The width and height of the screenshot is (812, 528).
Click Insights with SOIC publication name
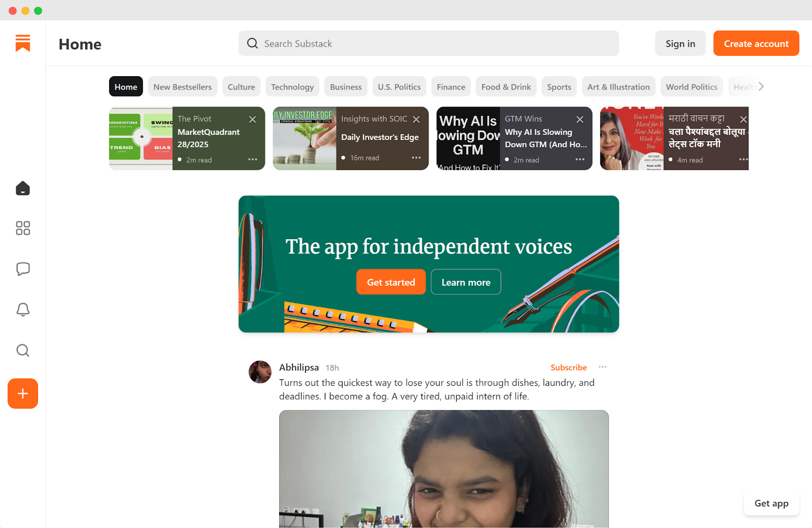click(x=374, y=118)
